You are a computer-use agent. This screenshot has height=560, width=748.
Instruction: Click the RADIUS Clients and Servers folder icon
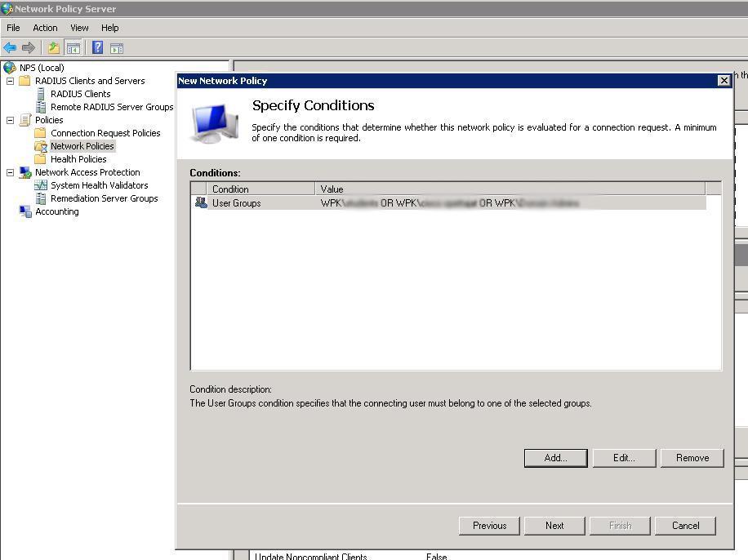[x=24, y=81]
